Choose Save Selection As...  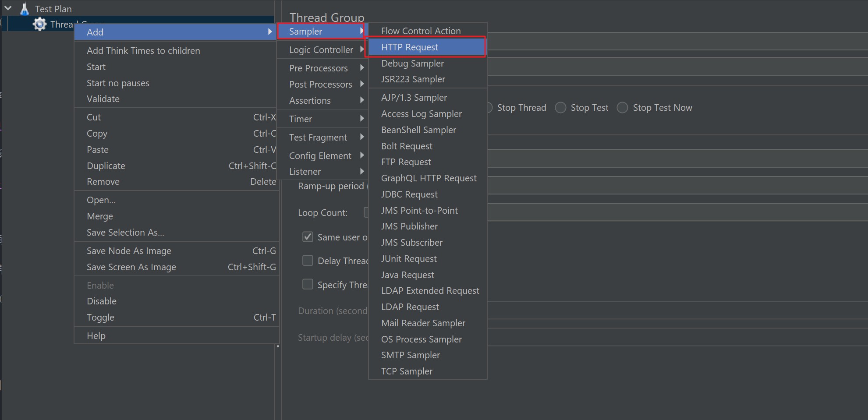click(x=177, y=232)
